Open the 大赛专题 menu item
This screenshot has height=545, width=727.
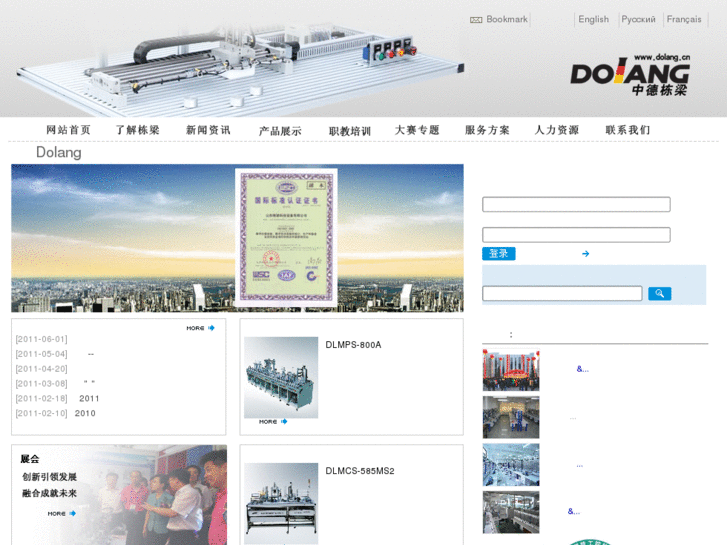tap(417, 130)
